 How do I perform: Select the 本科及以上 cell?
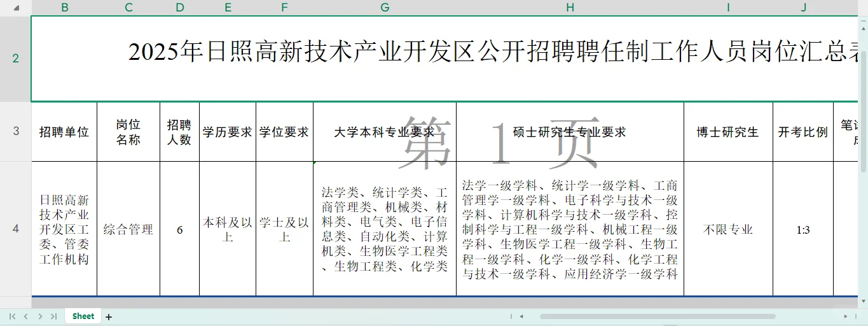pos(228,229)
